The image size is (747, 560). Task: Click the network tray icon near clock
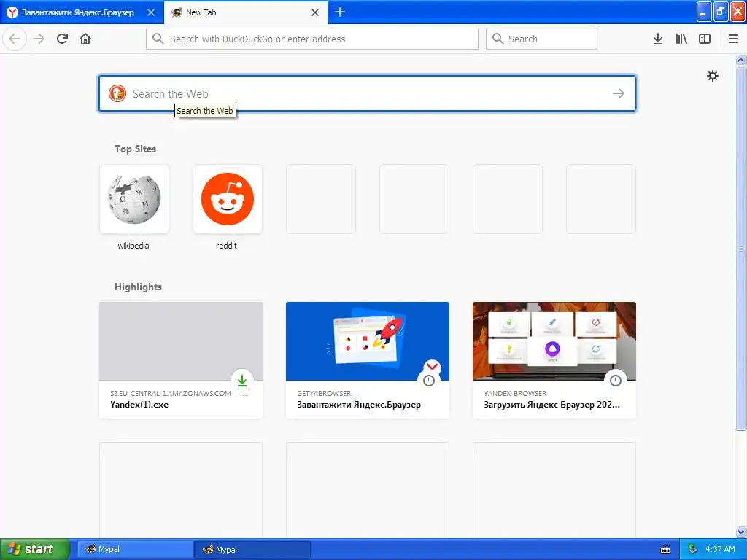[692, 549]
